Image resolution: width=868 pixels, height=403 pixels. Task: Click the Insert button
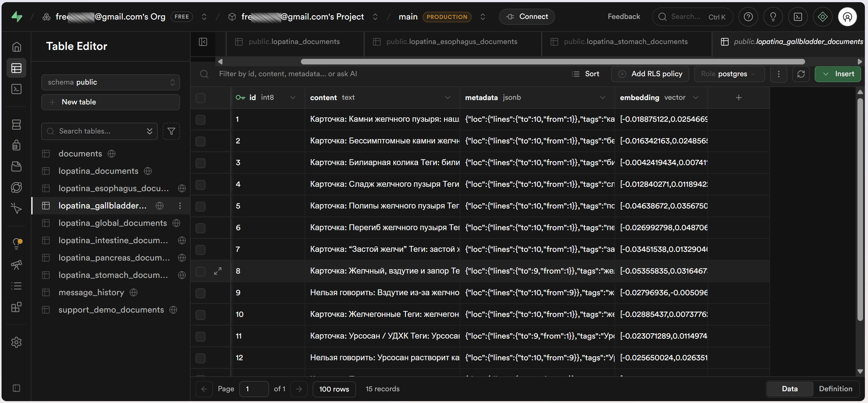838,74
